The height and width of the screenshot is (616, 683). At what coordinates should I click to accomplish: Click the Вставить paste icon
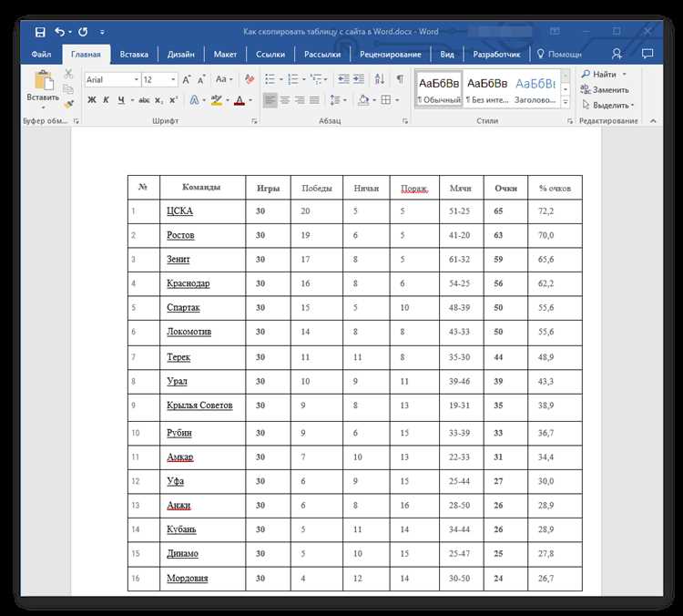coord(43,81)
